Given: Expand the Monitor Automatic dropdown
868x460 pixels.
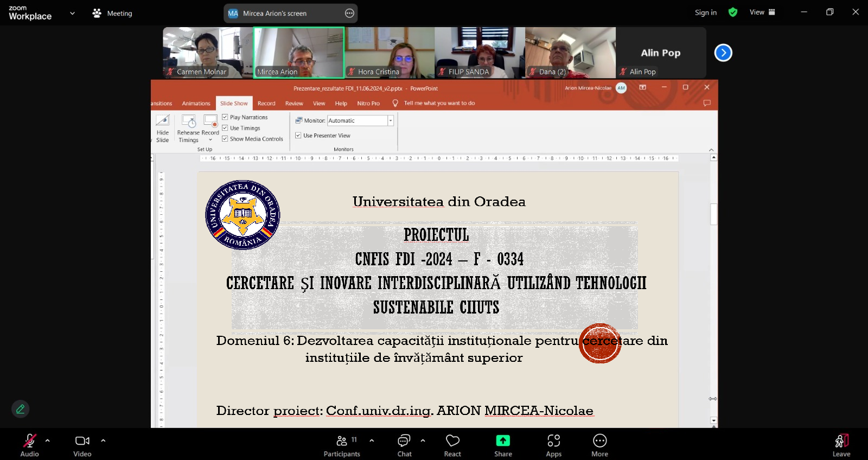Looking at the screenshot, I should coord(390,121).
